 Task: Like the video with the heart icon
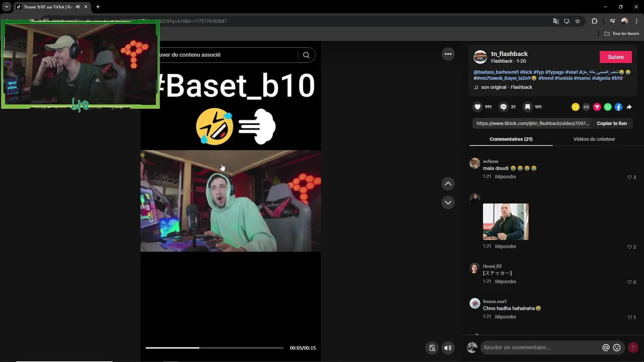477,107
